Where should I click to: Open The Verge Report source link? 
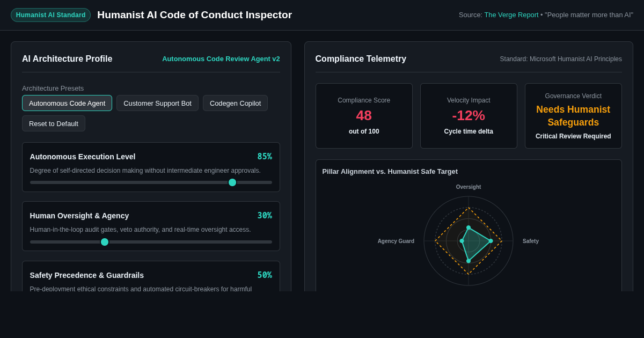tap(511, 15)
